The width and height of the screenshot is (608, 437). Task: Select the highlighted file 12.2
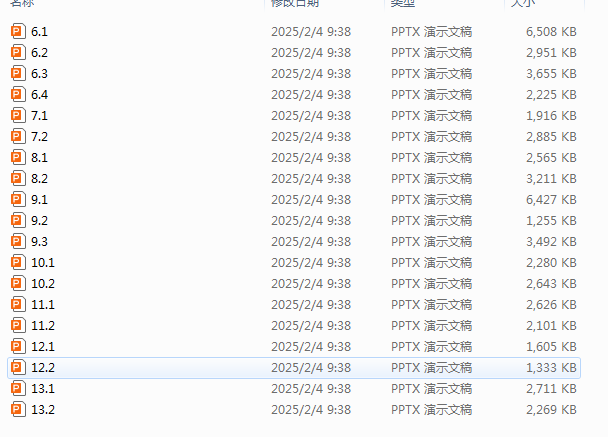[x=294, y=368]
